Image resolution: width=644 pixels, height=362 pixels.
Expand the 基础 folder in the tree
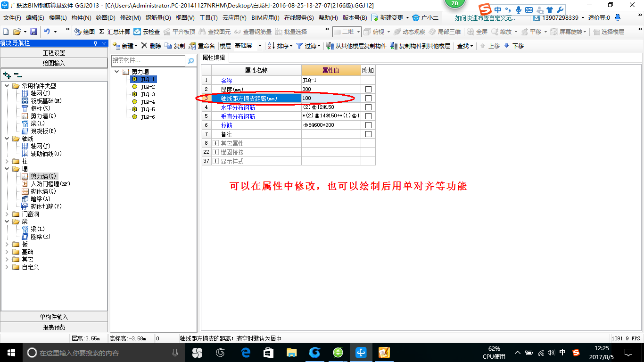click(x=7, y=252)
